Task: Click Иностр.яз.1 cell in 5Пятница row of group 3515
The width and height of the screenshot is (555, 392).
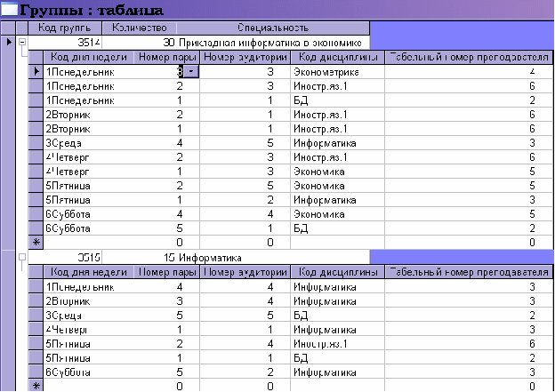Action: pos(338,343)
